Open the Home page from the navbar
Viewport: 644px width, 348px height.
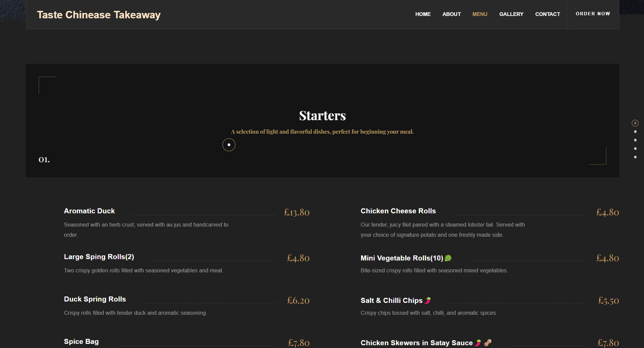pyautogui.click(x=423, y=14)
